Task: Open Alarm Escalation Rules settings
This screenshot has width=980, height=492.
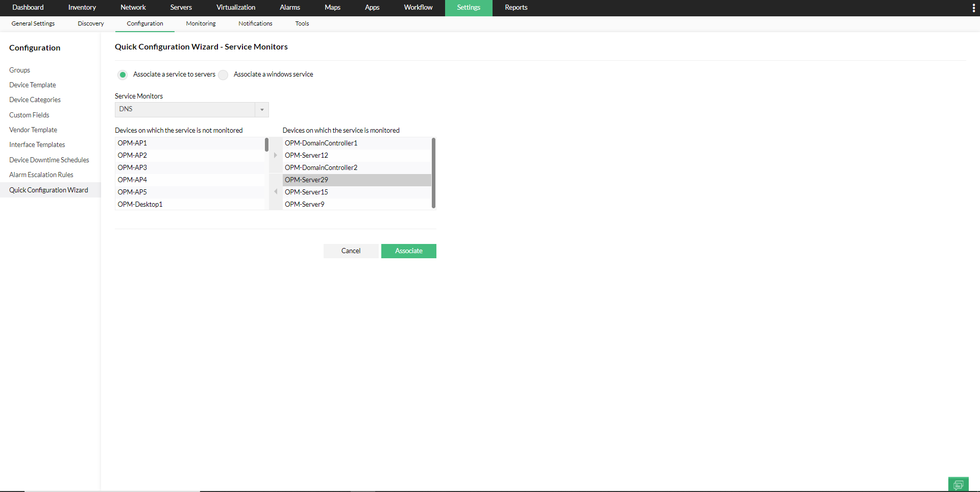Action: (41, 175)
